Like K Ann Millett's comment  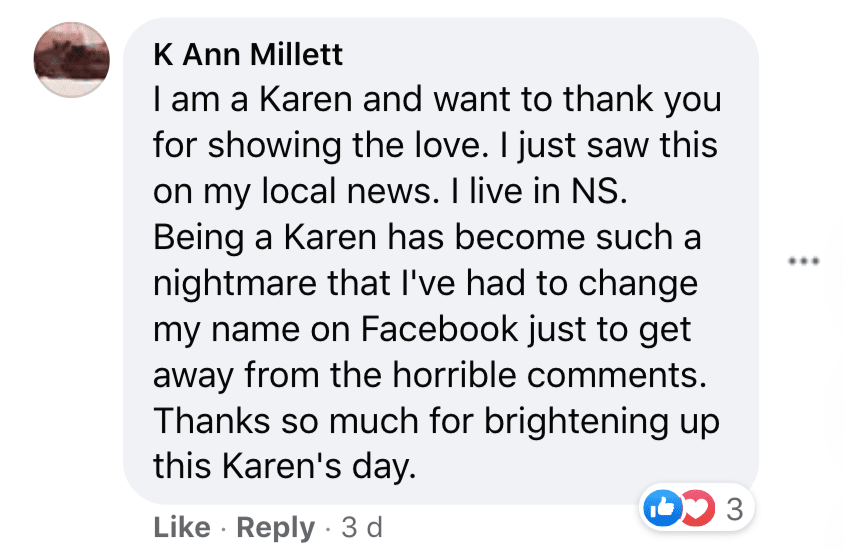tap(182, 527)
